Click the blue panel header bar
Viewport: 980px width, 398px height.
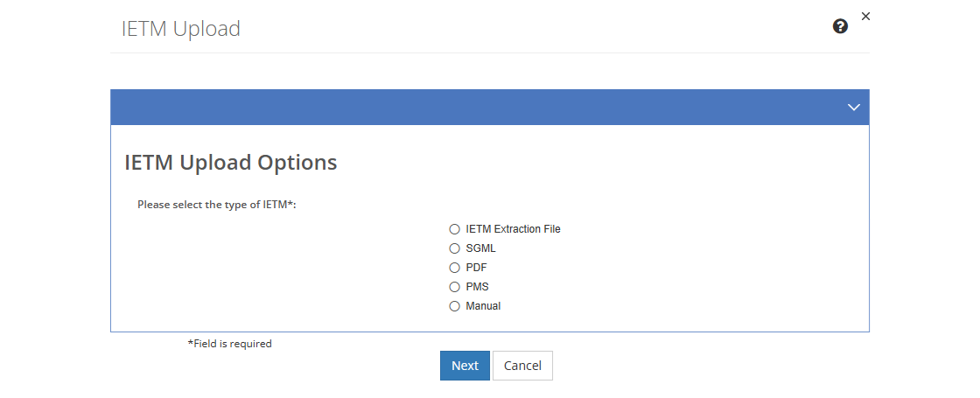490,108
